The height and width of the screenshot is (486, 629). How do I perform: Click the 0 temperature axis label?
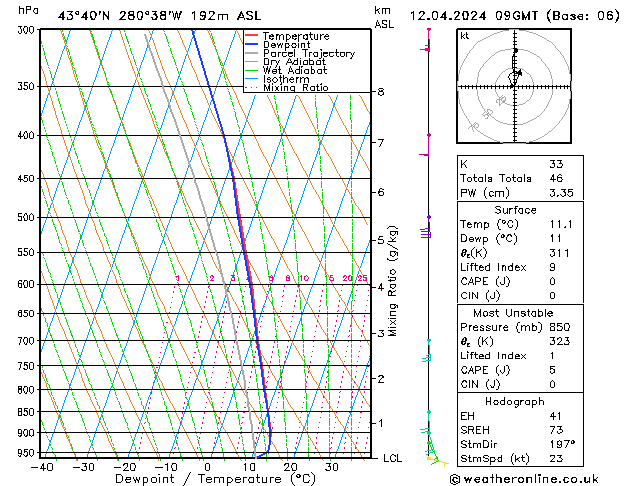207,467
